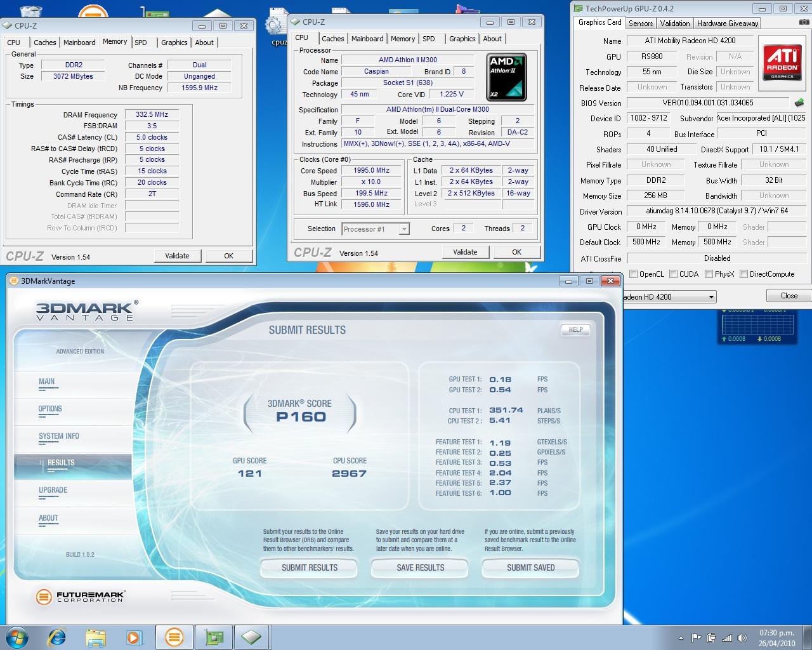The height and width of the screenshot is (650, 812).
Task: Click the P160 3DMark score
Action: pyautogui.click(x=301, y=417)
